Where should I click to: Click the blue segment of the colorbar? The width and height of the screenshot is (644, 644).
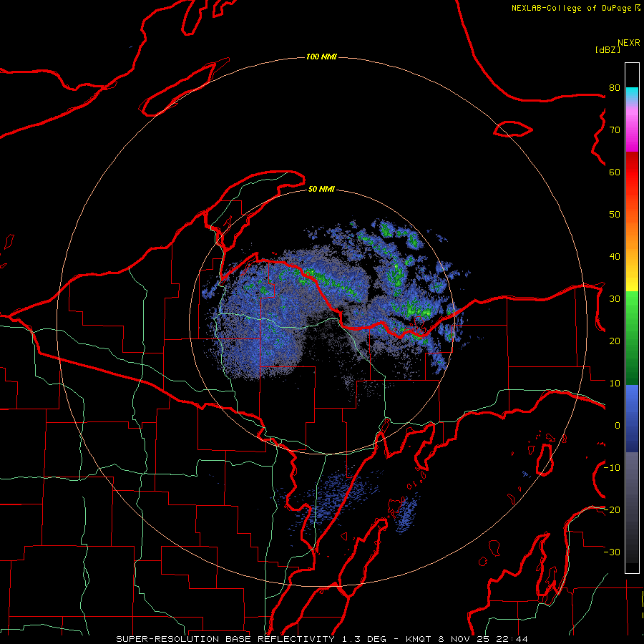pyautogui.click(x=632, y=419)
